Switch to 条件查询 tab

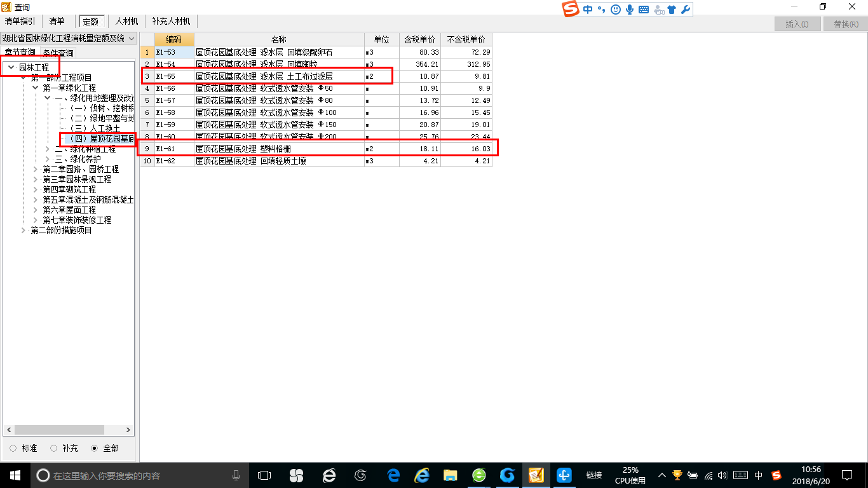coord(58,53)
